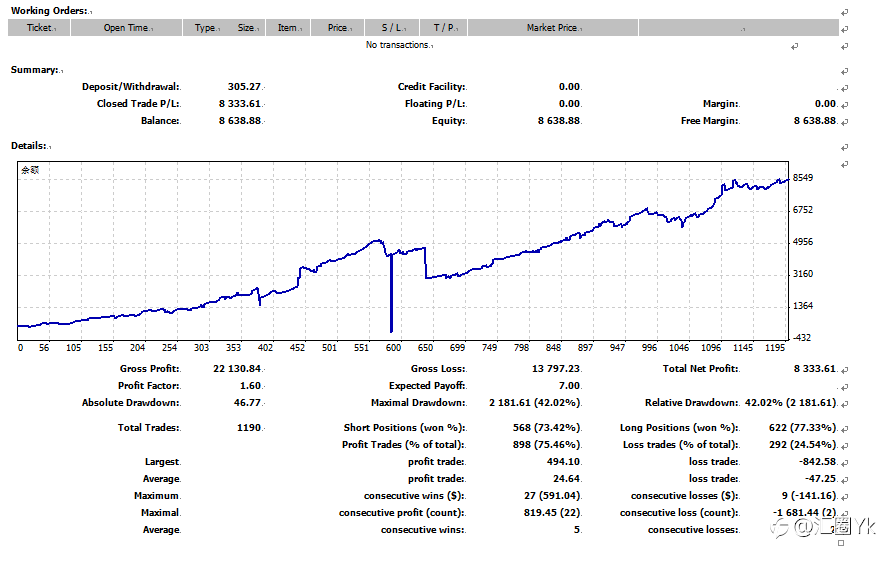Image resolution: width=885 pixels, height=564 pixels.
Task: Select the Type column header
Action: coord(205,28)
